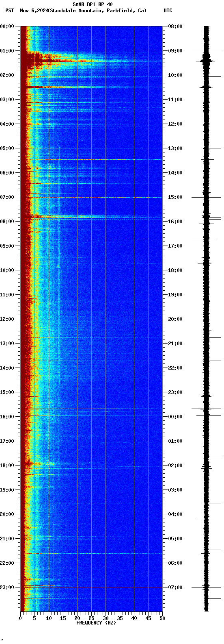Click PST time label 12:00
This screenshot has width=224, height=644.
[x=8, y=319]
